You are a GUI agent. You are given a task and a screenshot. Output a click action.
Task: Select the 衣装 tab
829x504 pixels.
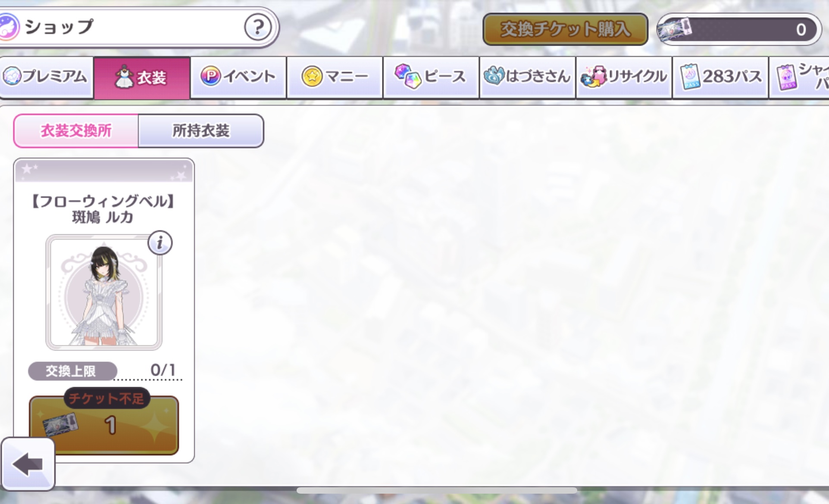tap(142, 78)
